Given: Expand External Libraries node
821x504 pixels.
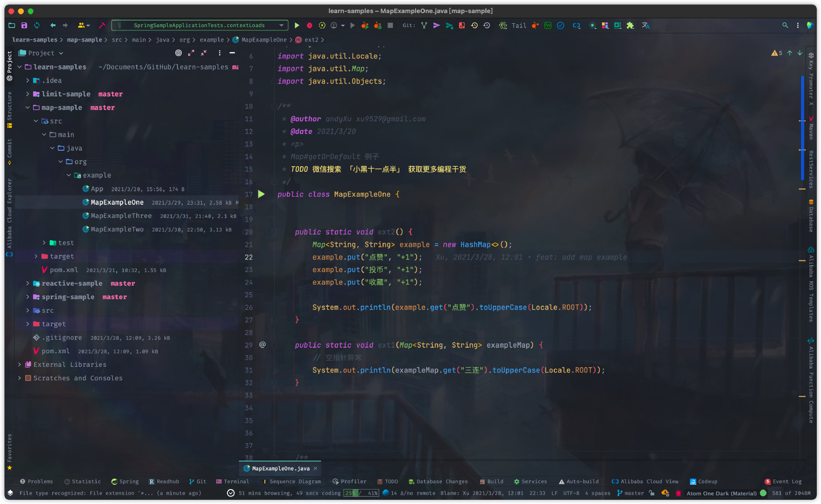Looking at the screenshot, I should [20, 364].
